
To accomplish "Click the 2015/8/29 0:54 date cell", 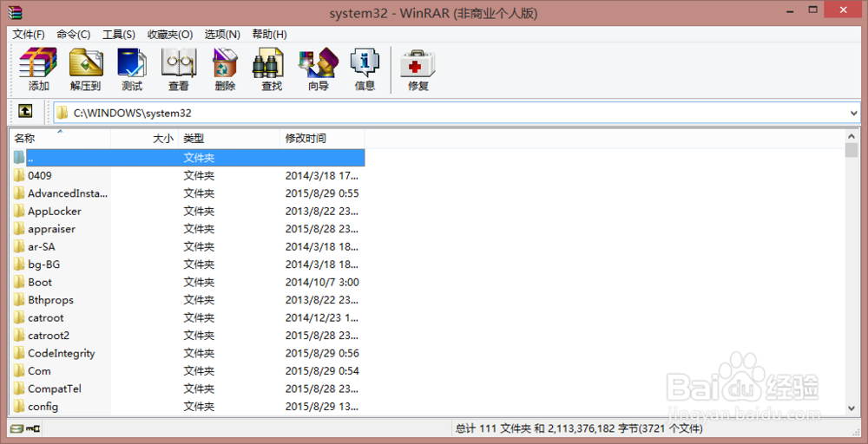I will 322,371.
